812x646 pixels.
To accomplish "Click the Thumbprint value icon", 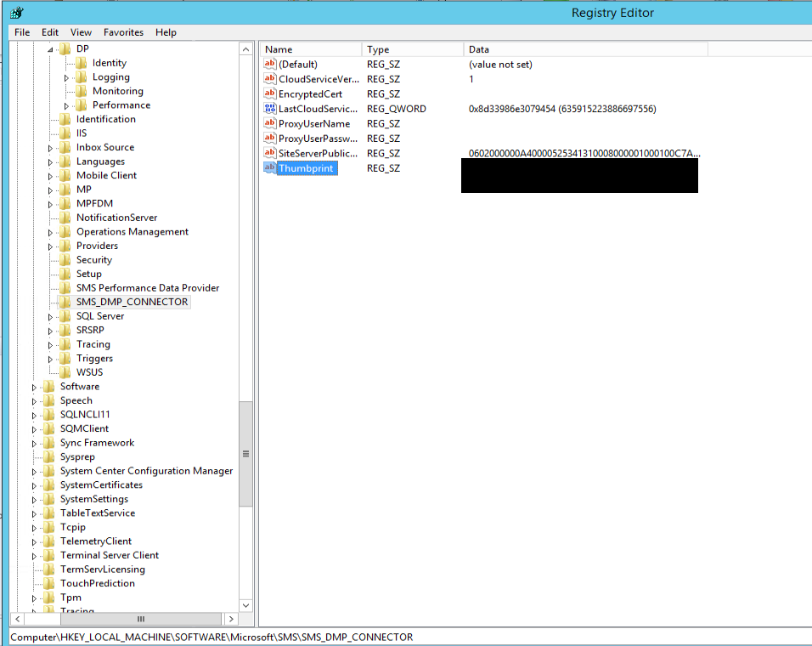I will pyautogui.click(x=270, y=167).
